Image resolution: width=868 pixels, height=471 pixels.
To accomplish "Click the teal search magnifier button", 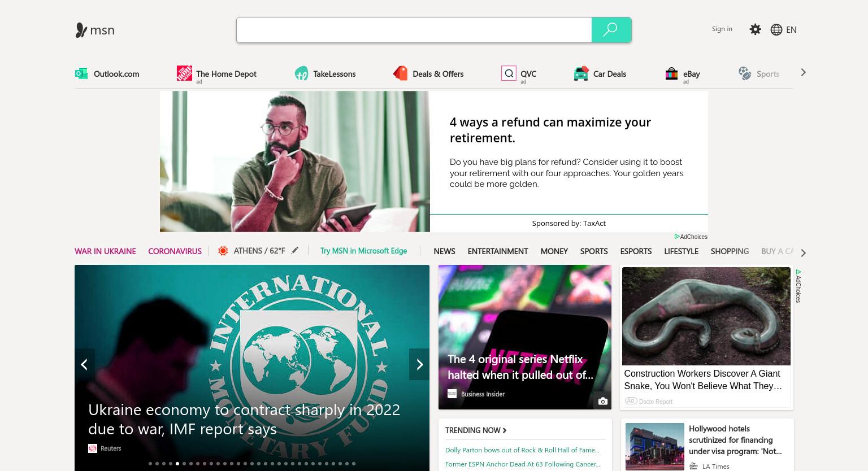I will tap(611, 30).
